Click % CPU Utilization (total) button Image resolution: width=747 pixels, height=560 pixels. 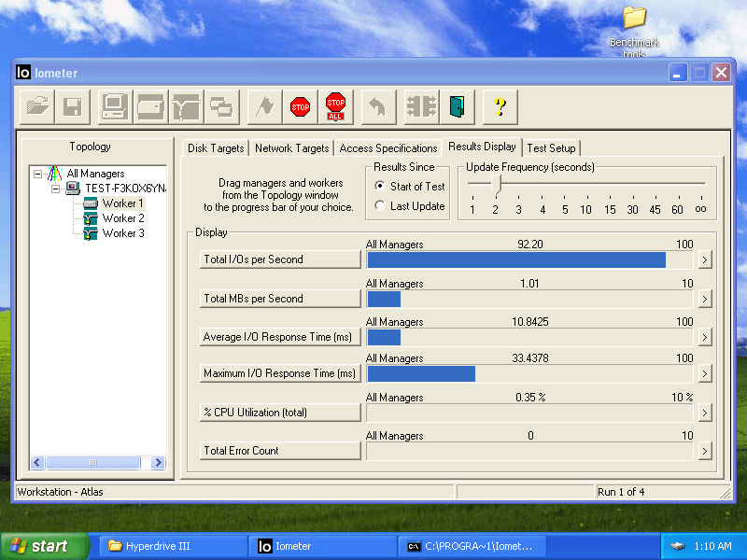click(x=280, y=413)
